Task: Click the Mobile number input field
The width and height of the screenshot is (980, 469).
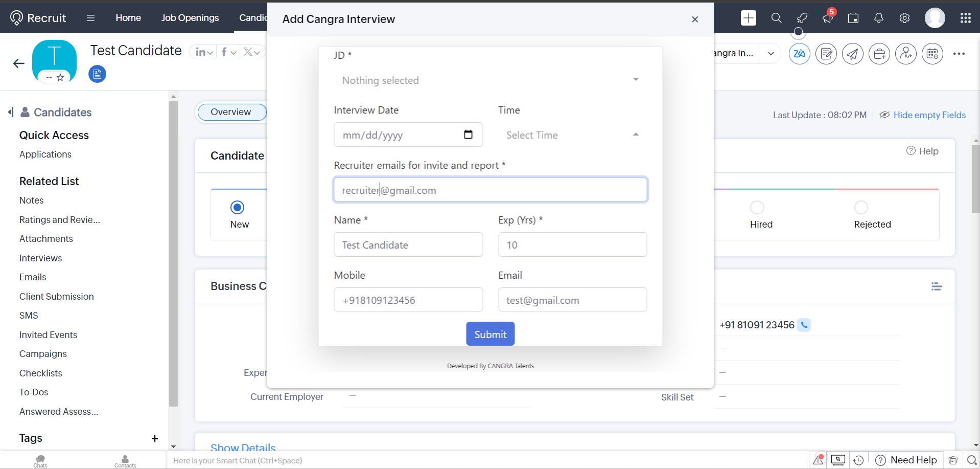Action: coord(408,300)
